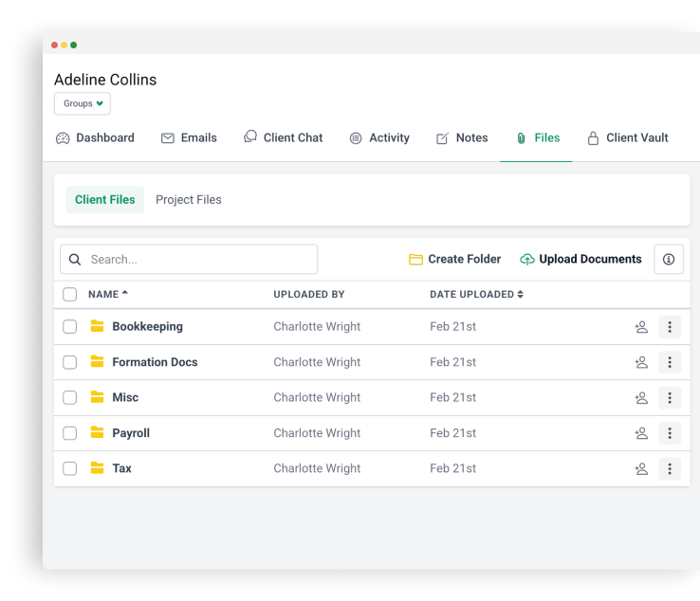Open the Formation Docs folder name
The height and width of the screenshot is (601, 700).
(155, 362)
